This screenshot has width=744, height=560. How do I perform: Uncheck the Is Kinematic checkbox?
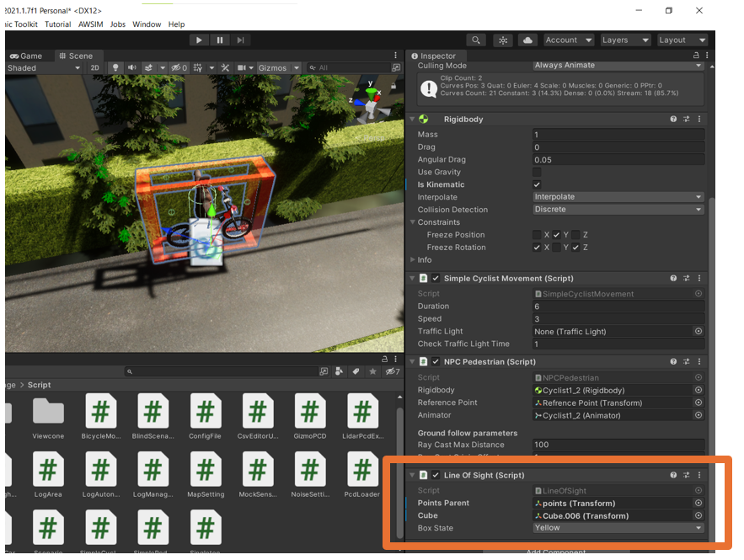click(537, 184)
